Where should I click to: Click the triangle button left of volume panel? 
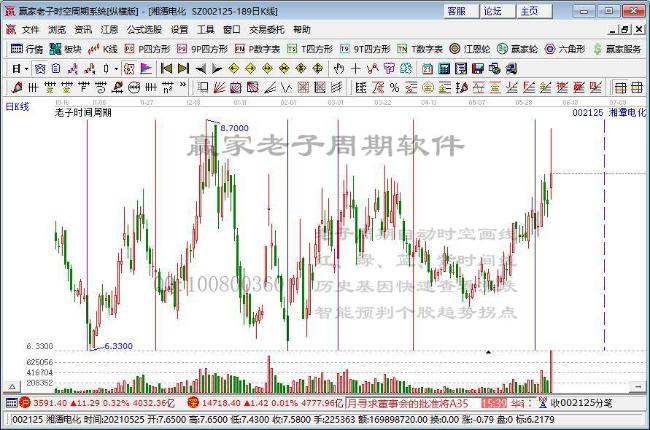tap(12, 387)
